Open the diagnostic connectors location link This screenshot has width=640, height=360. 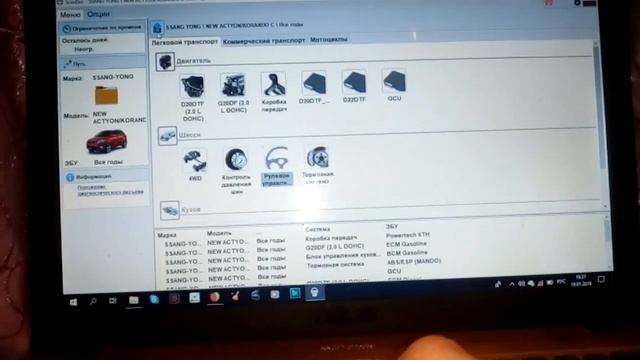110,190
